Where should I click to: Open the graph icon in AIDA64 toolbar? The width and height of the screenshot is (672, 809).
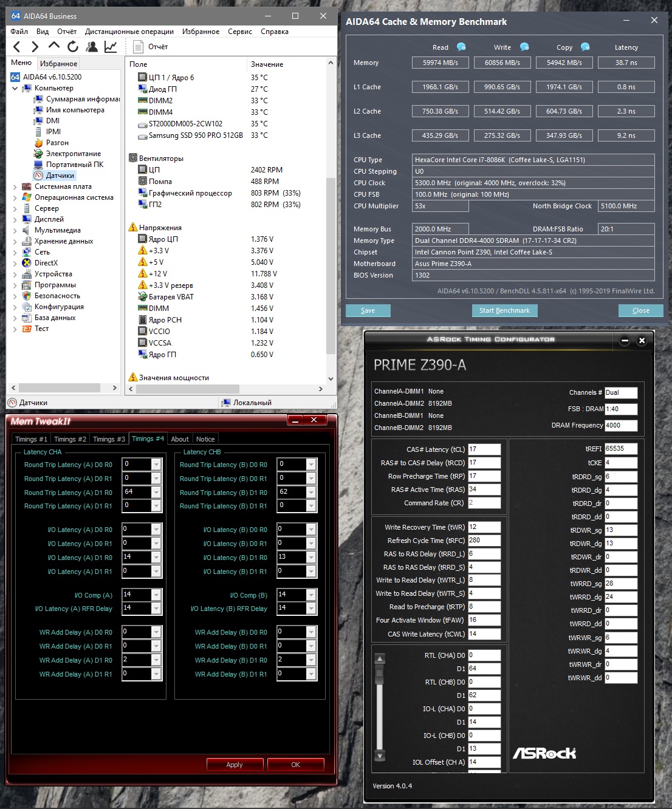pyautogui.click(x=111, y=46)
